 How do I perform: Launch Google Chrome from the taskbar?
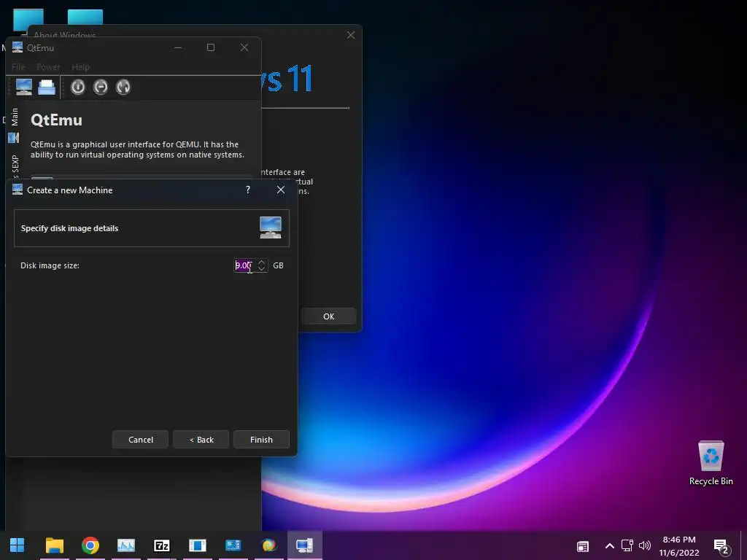click(90, 545)
